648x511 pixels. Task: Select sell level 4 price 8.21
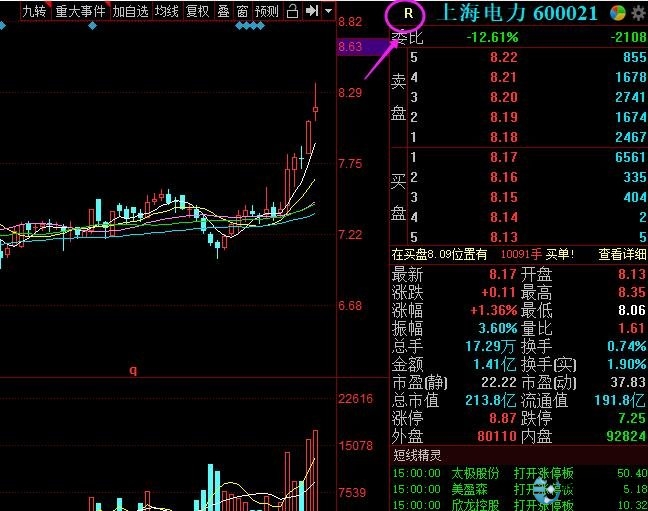pos(504,77)
